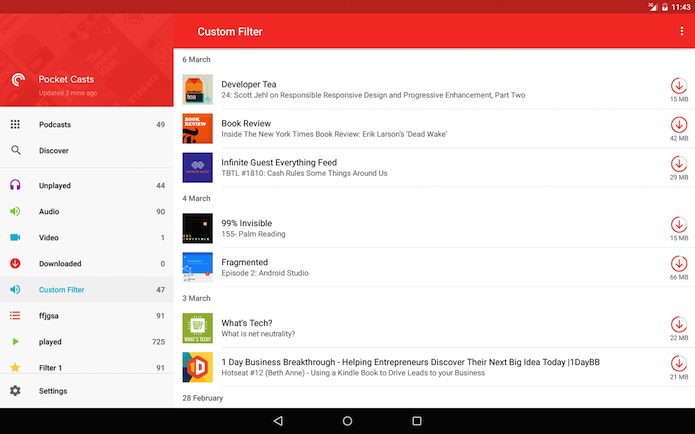The width and height of the screenshot is (695, 434).
Task: Click the '6 March' date header
Action: pyautogui.click(x=196, y=59)
